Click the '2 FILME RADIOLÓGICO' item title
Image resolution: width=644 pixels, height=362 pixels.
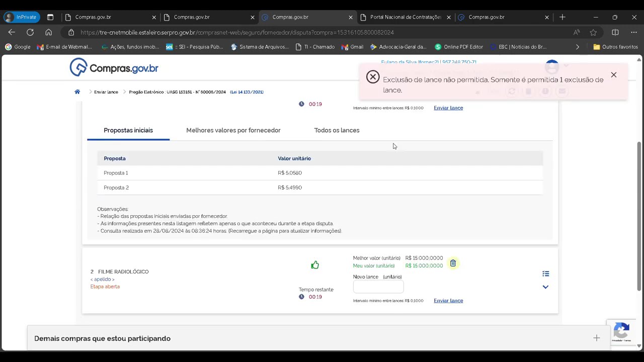120,271
